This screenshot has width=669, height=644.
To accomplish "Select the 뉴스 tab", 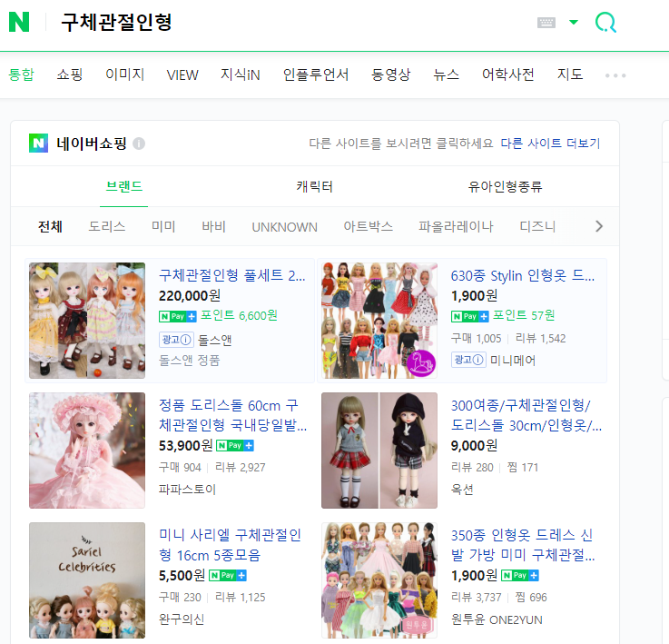I will [x=446, y=74].
